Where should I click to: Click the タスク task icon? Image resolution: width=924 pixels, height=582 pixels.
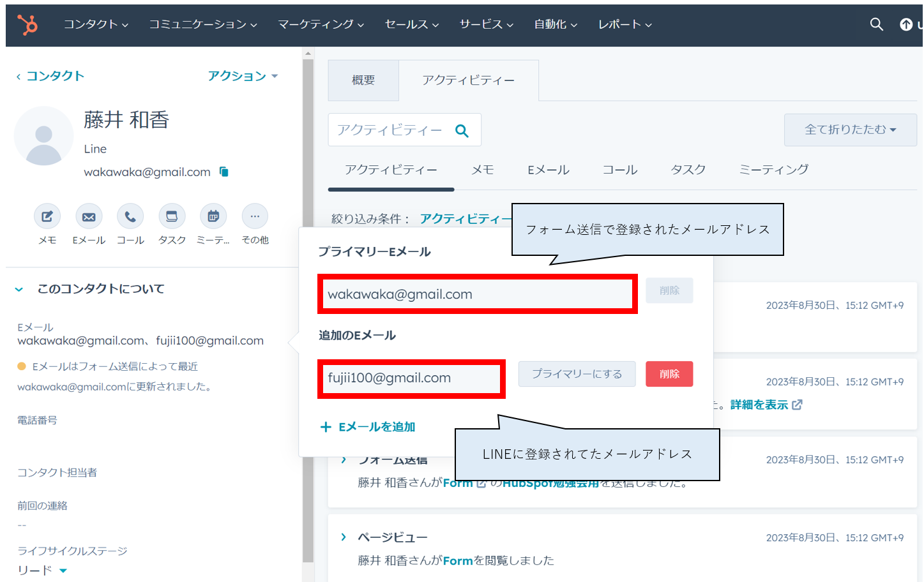(172, 217)
